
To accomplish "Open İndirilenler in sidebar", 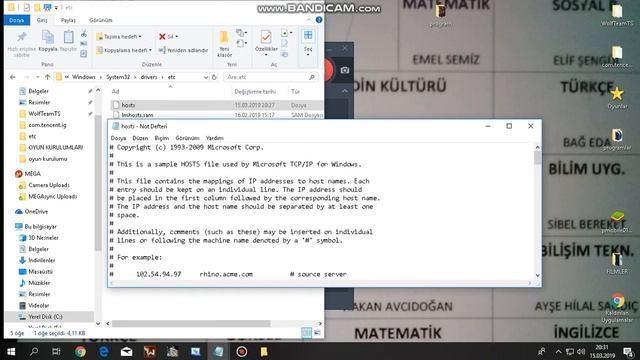I will click(42, 260).
